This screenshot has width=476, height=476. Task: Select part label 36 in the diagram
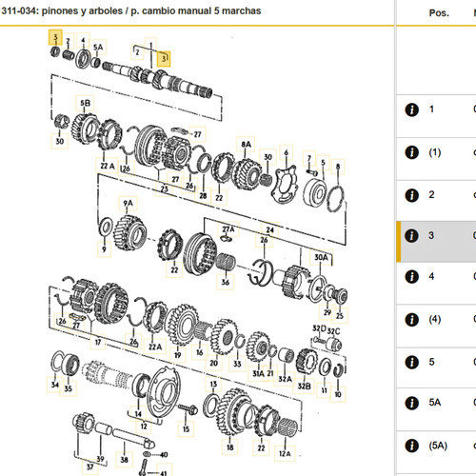(226, 282)
